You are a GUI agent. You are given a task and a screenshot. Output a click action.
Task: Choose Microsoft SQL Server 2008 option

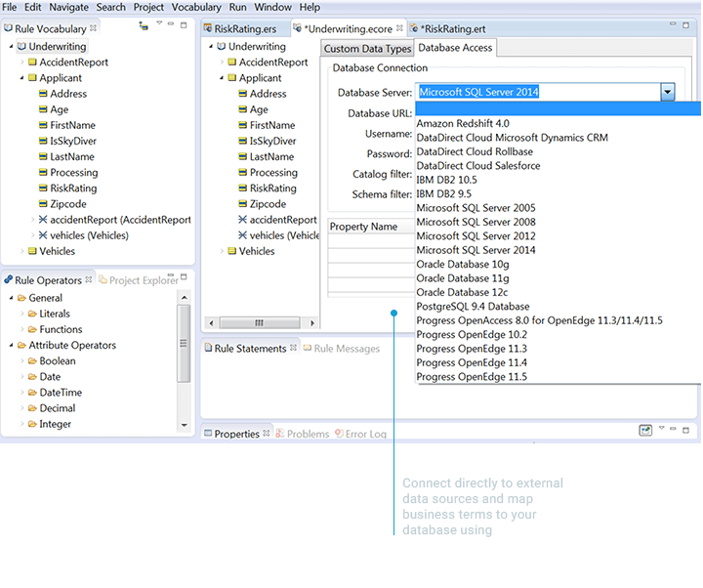[476, 222]
